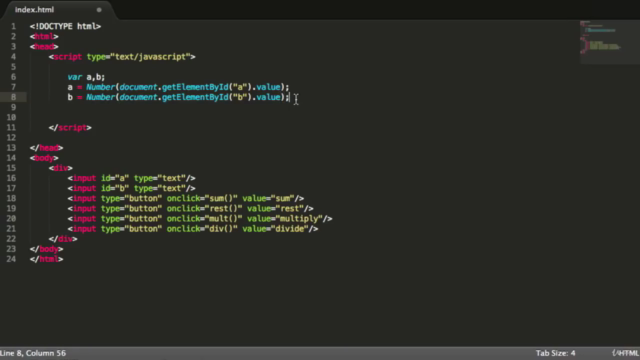
Task: Click the opening <html> tag on line 2
Action: [44, 37]
